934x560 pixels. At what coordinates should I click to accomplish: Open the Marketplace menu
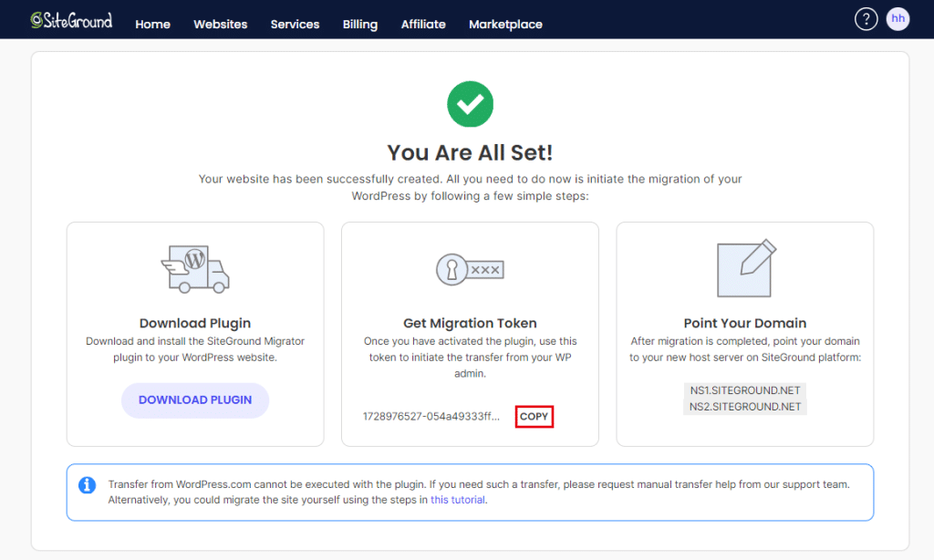[x=505, y=25]
